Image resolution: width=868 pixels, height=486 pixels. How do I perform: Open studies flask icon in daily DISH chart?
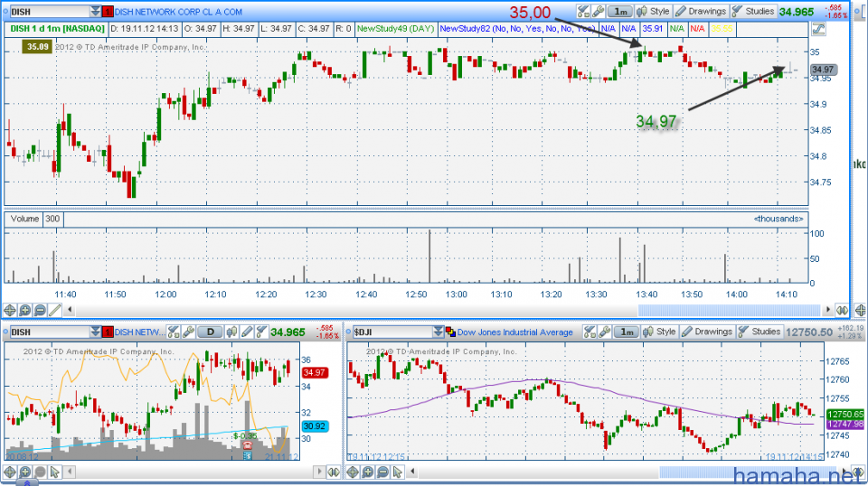(x=260, y=332)
